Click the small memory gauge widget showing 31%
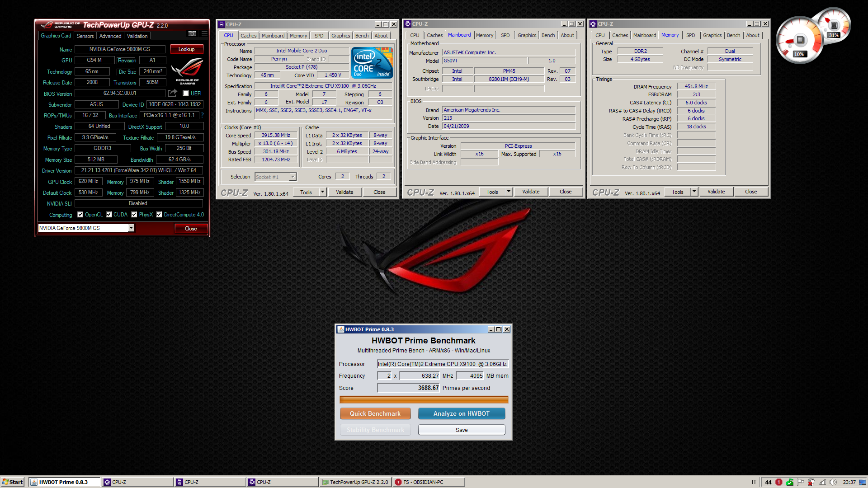Viewport: 868px width, 488px height. [x=834, y=25]
